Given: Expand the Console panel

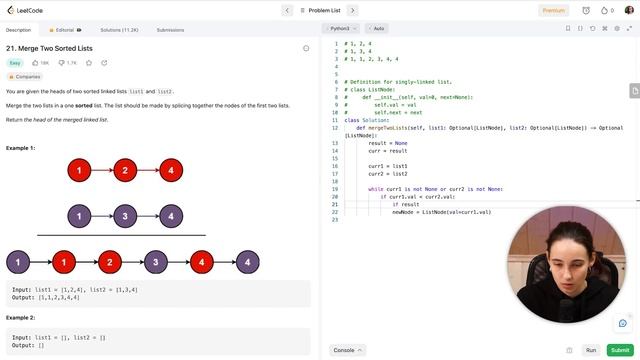Looking at the screenshot, I should pyautogui.click(x=347, y=350).
